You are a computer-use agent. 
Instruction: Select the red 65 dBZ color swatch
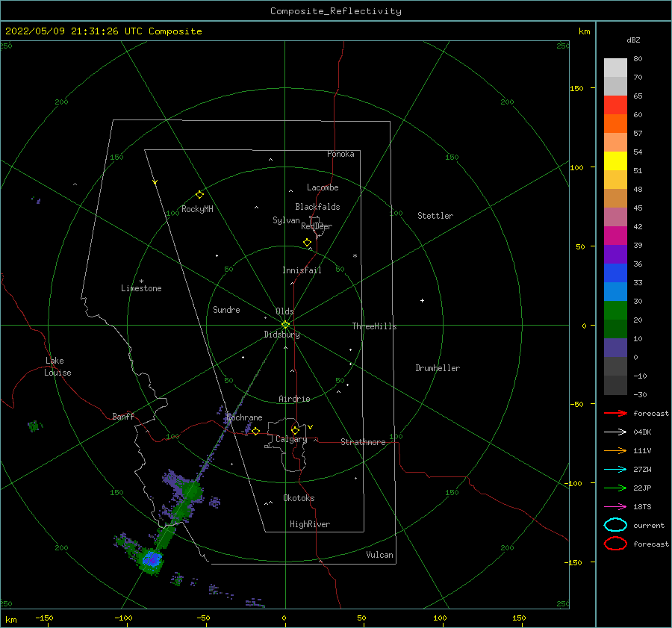(x=615, y=105)
